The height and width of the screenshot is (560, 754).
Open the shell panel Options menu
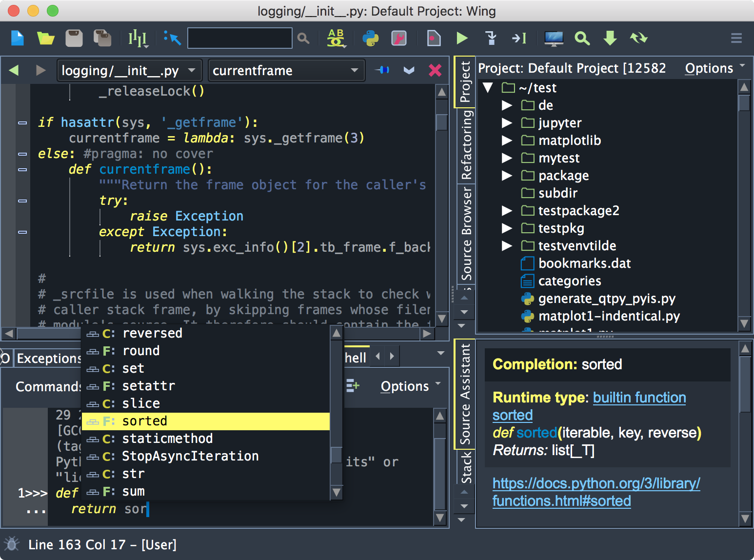pyautogui.click(x=411, y=386)
